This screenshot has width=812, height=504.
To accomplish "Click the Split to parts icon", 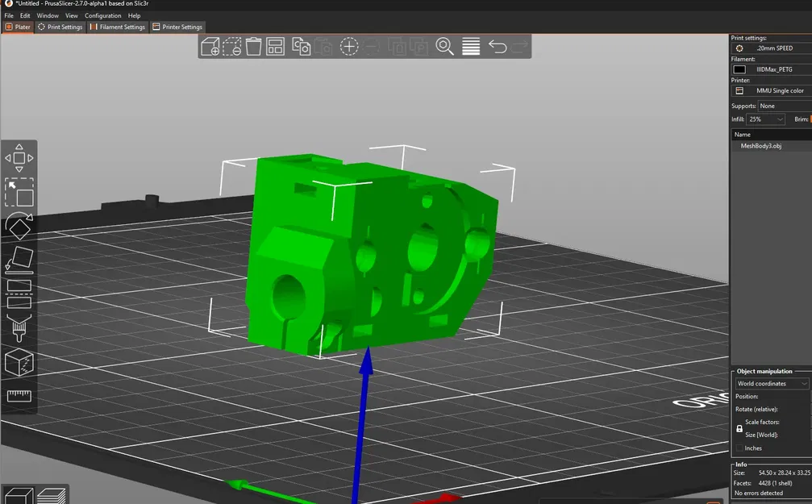I will 419,47.
